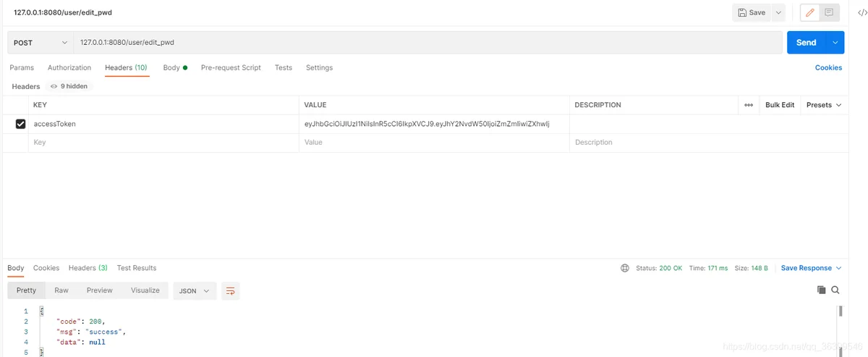This screenshot has width=868, height=357.
Task: Click the empty Description input field
Action: (x=708, y=143)
